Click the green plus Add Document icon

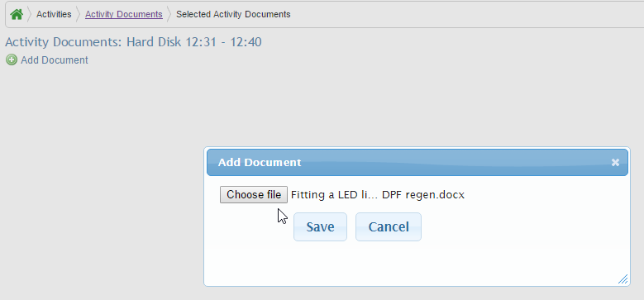[12, 60]
